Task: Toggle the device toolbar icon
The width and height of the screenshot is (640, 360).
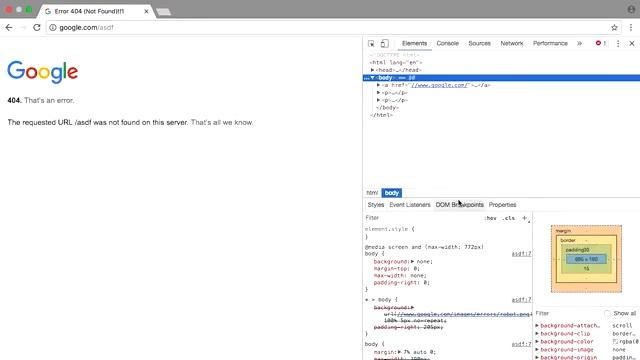Action: [x=384, y=43]
